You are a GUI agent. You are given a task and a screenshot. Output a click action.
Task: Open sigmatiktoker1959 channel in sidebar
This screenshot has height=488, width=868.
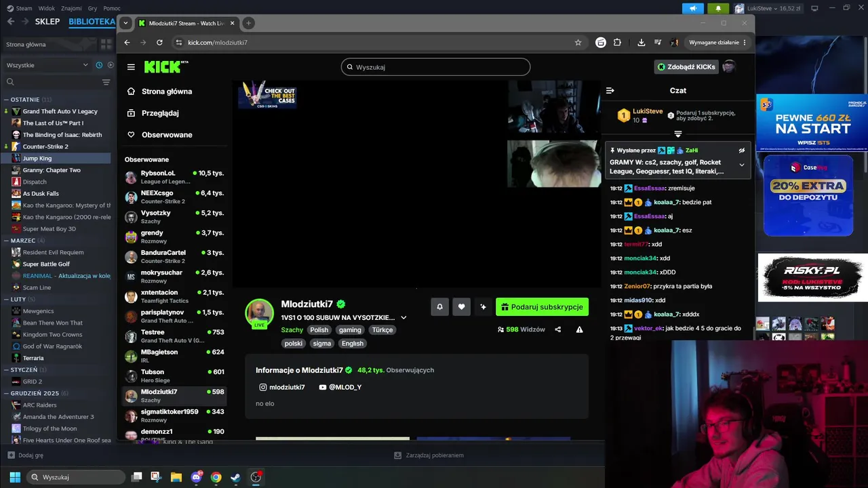coord(174,415)
